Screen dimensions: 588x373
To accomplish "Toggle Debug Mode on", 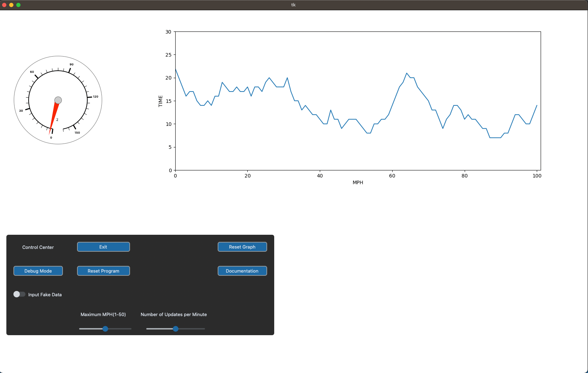I will [38, 271].
